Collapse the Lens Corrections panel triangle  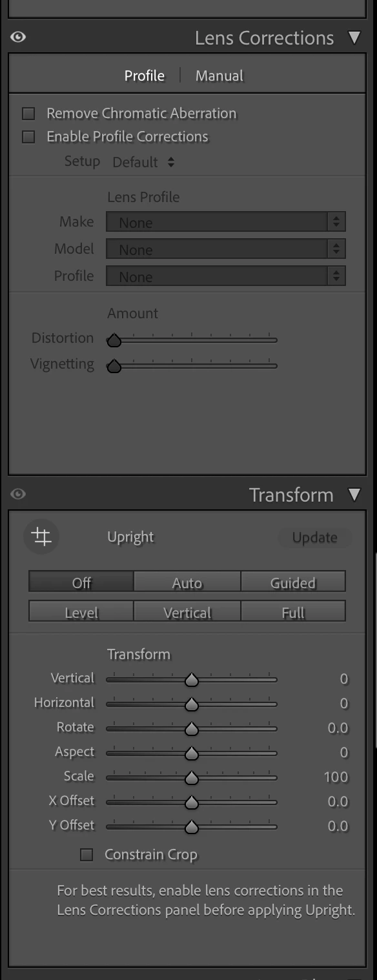(354, 37)
